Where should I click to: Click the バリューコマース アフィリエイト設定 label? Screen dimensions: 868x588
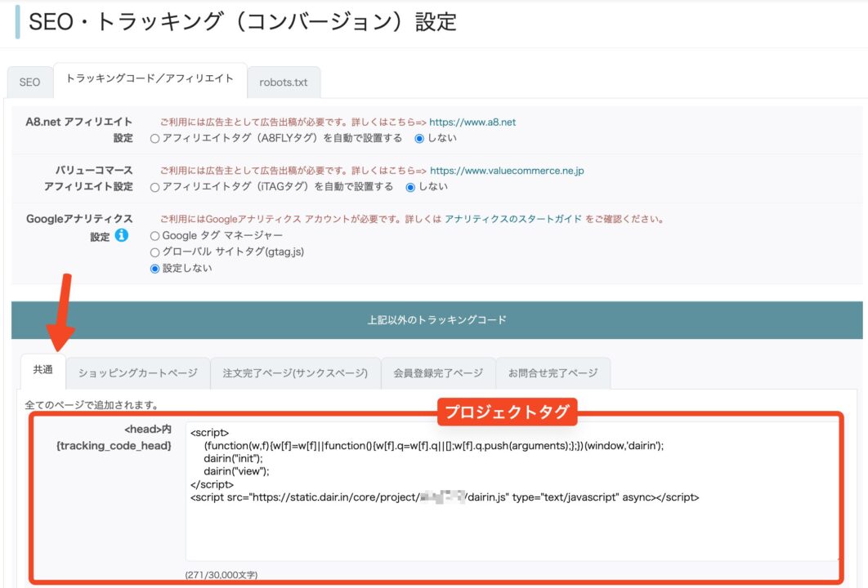pos(88,178)
